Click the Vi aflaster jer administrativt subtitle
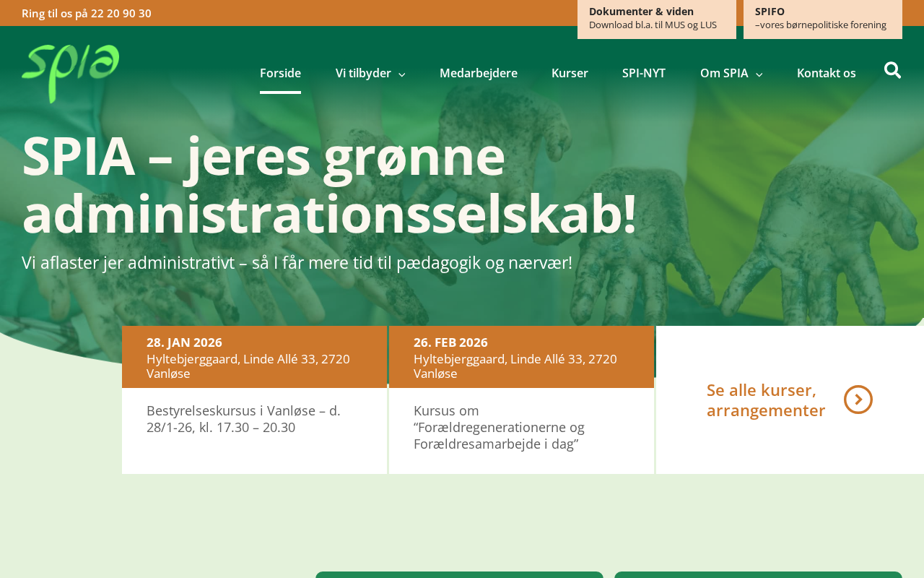The height and width of the screenshot is (578, 924). click(297, 262)
